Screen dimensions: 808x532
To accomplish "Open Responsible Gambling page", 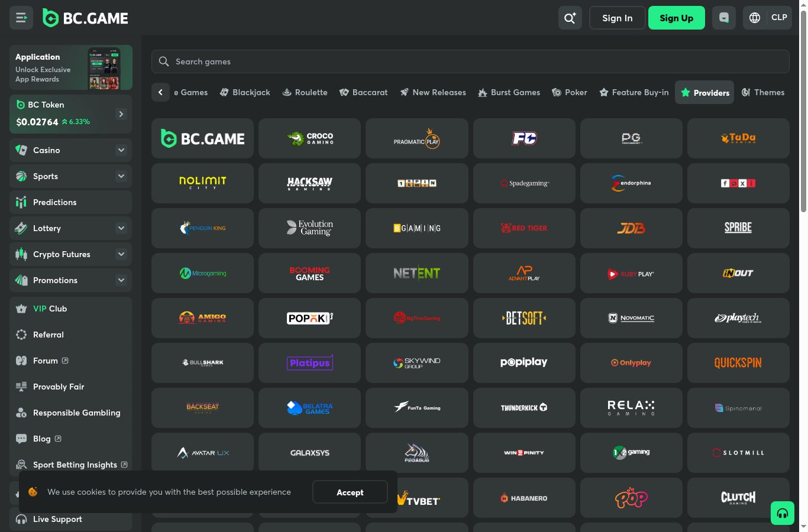I will click(x=70, y=413).
